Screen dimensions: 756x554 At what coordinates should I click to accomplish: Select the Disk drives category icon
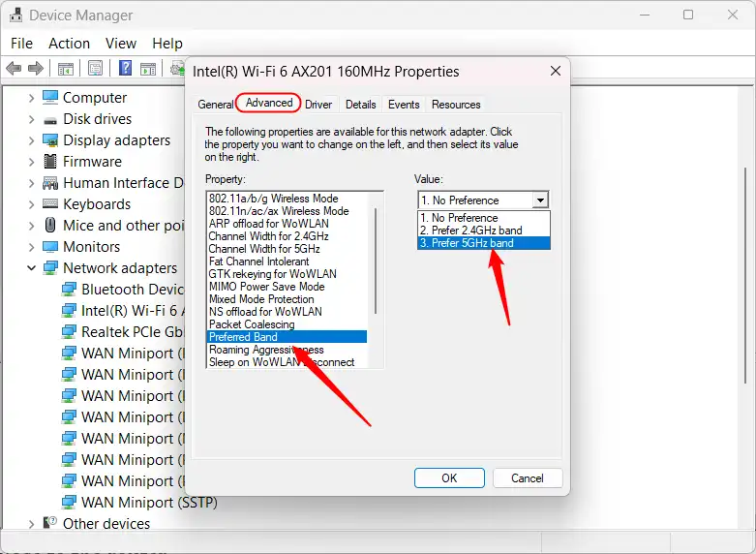tap(50, 120)
